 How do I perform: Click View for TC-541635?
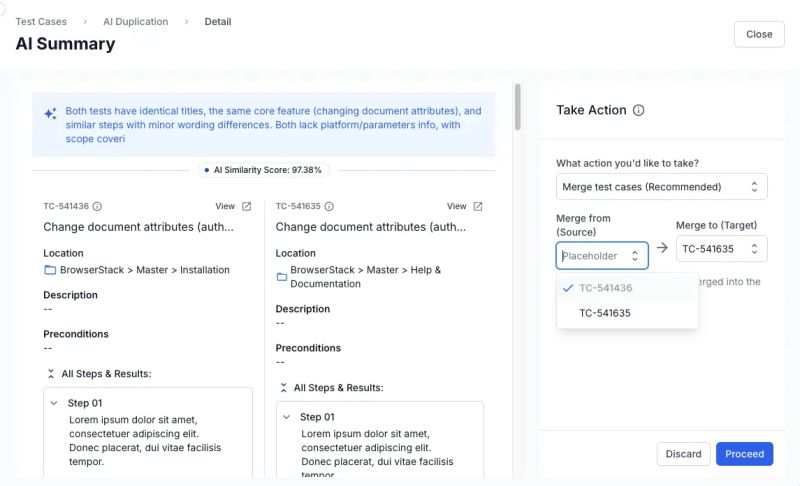(457, 206)
